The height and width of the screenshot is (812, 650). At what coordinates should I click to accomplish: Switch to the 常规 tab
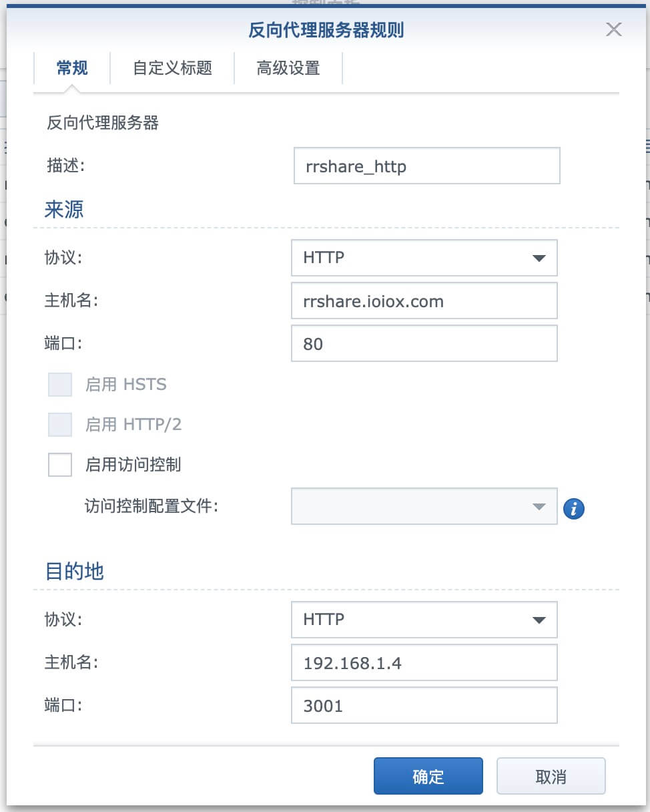[x=72, y=68]
